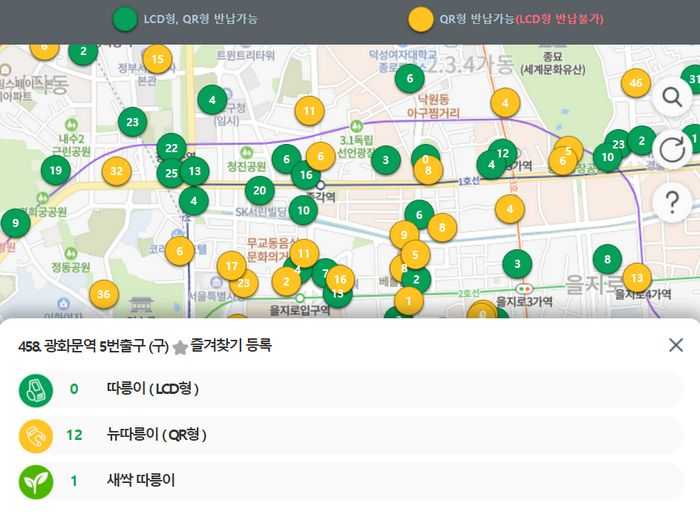Select the green station marker 7
The width and height of the screenshot is (700, 512).
coord(325,272)
